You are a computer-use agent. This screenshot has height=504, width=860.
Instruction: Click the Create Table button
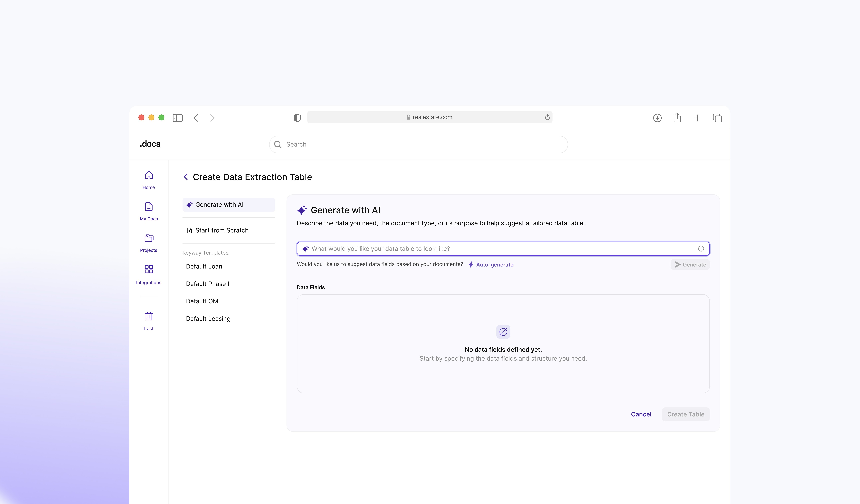point(685,414)
